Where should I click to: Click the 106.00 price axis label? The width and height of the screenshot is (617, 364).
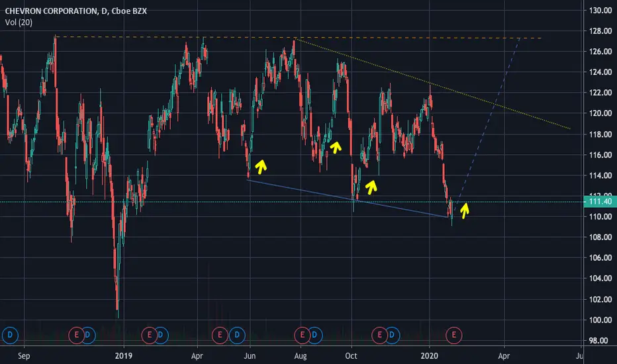[x=600, y=257]
